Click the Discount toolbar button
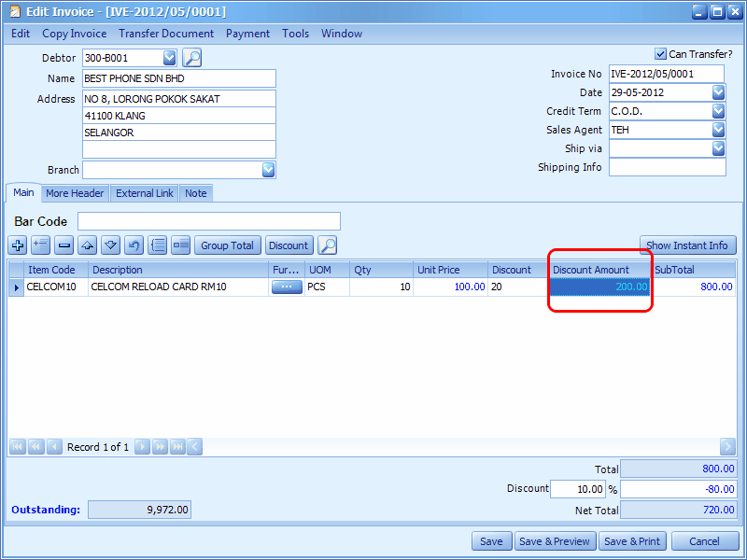 289,245
